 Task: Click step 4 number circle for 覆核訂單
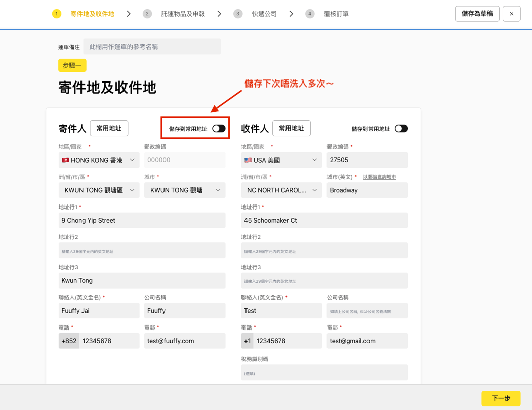click(310, 14)
